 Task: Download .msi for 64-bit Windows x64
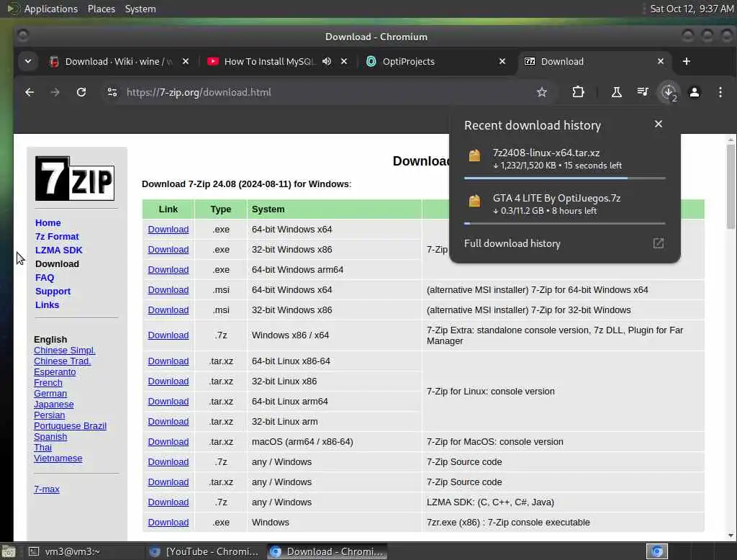(x=168, y=290)
